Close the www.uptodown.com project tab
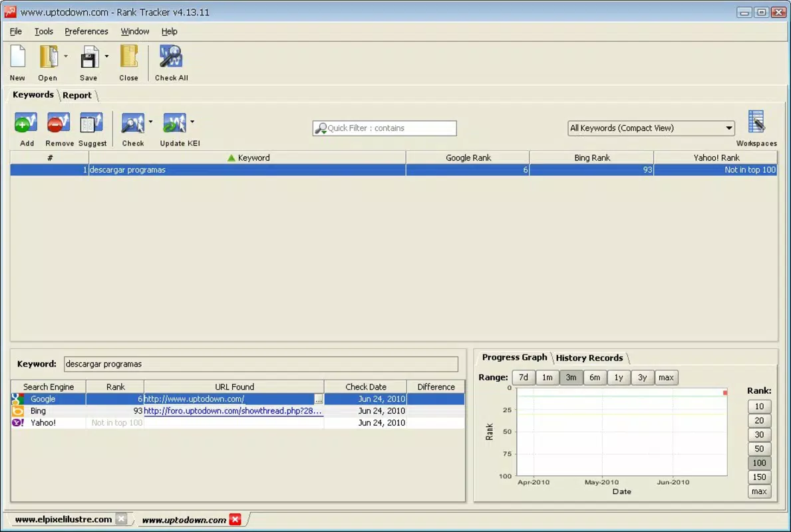 tap(235, 519)
